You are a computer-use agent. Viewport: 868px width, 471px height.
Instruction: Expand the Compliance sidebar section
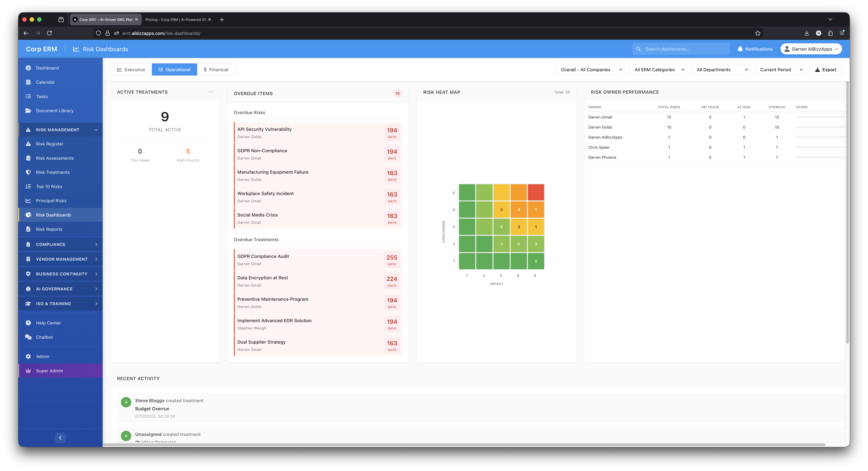(x=51, y=244)
